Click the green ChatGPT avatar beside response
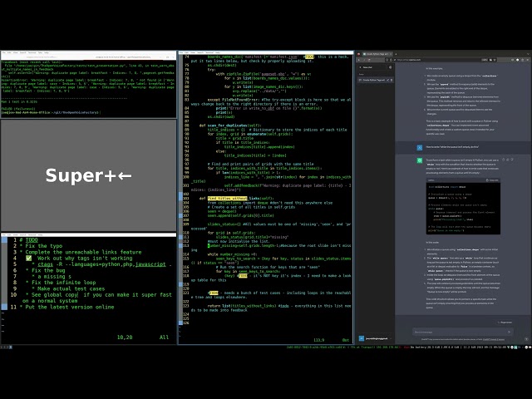 click(420, 160)
